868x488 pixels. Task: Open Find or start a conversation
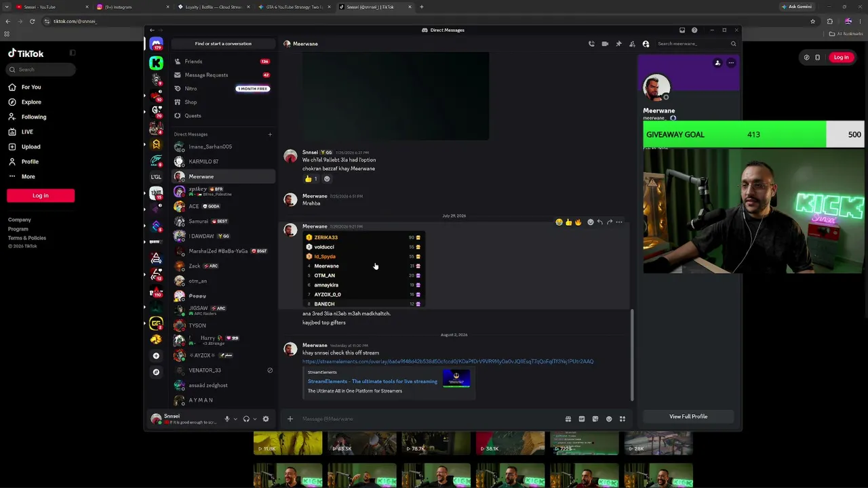point(223,44)
